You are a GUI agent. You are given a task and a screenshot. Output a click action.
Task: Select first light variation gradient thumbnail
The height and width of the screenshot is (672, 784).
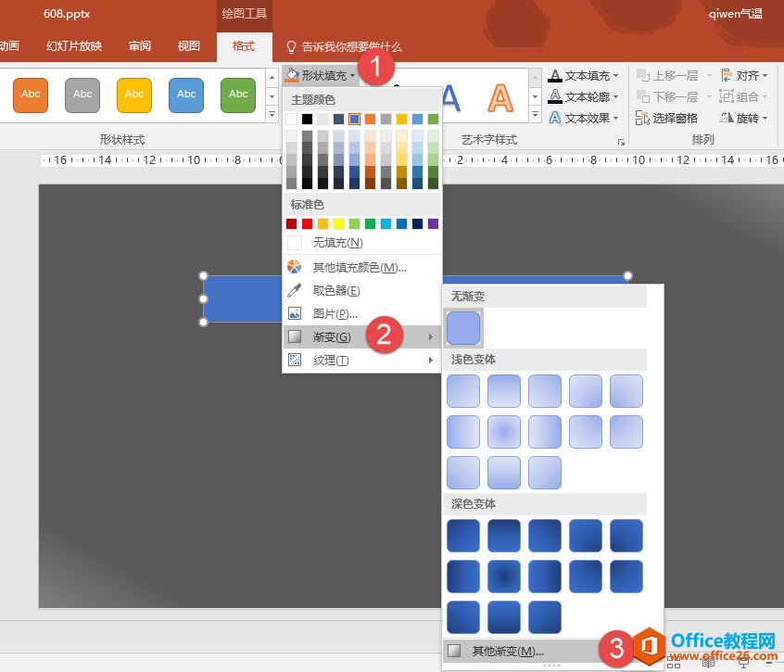463,391
